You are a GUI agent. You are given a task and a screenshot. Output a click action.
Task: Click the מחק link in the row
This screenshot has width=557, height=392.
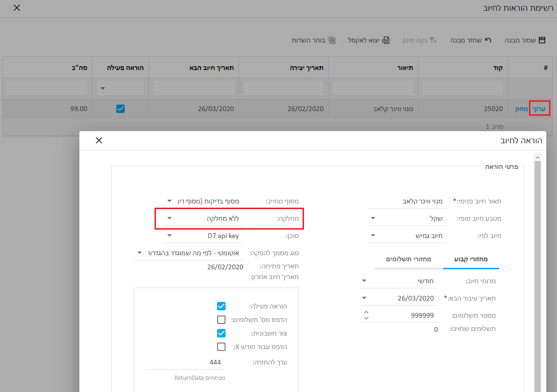(x=522, y=109)
